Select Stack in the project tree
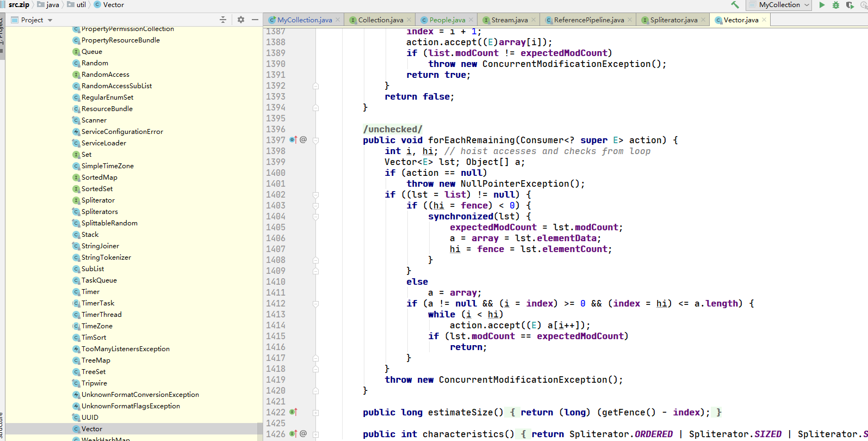The width and height of the screenshot is (868, 441). (90, 235)
